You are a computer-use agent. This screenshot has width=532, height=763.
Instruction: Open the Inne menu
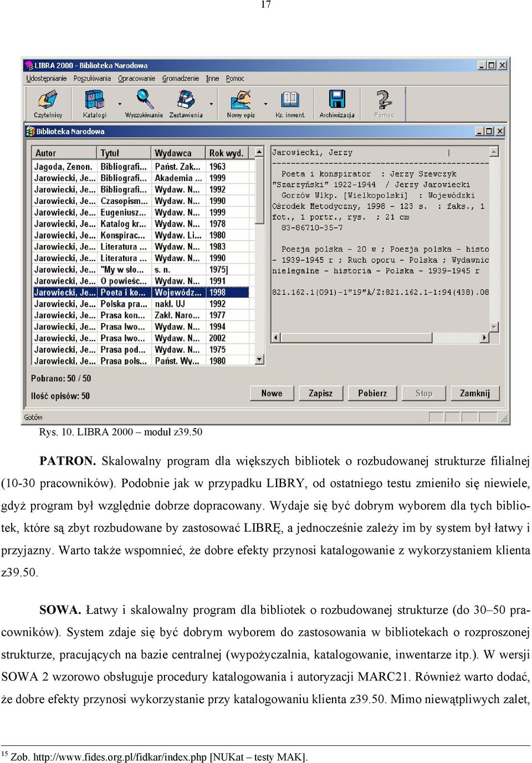(x=212, y=79)
